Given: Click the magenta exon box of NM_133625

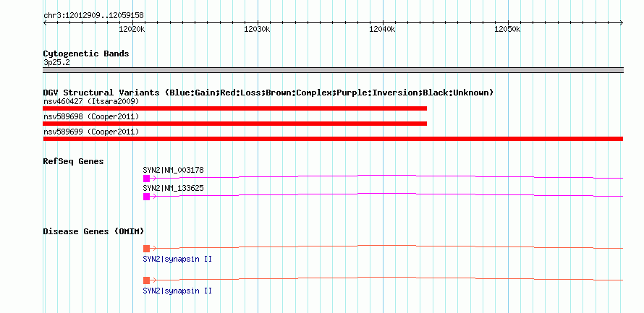Looking at the screenshot, I should [x=146, y=197].
